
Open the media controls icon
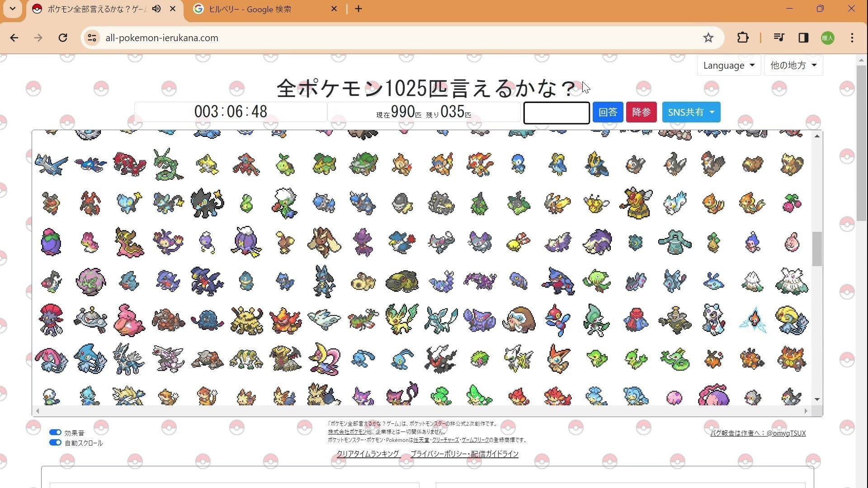coord(778,38)
